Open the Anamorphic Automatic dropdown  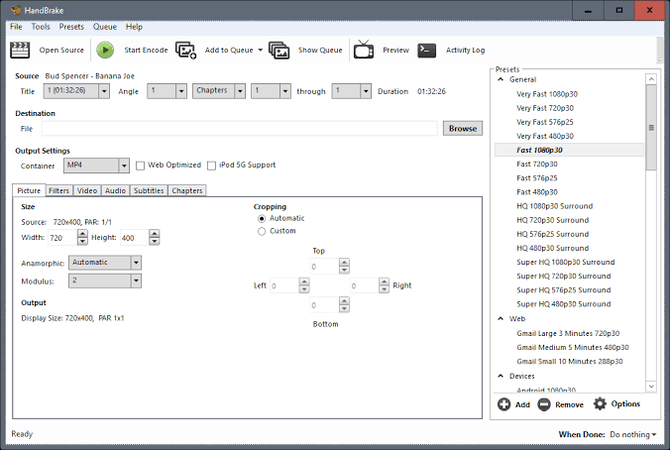(104, 263)
